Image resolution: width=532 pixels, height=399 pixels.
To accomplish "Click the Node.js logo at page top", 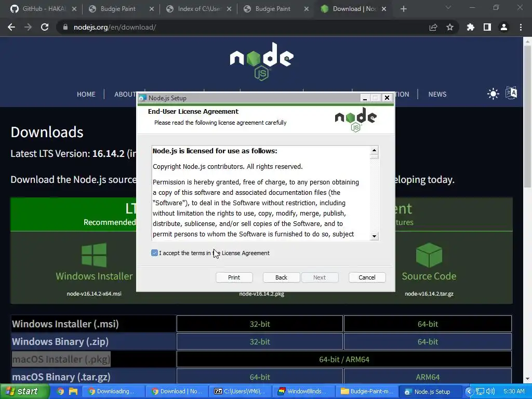I will tap(262, 61).
